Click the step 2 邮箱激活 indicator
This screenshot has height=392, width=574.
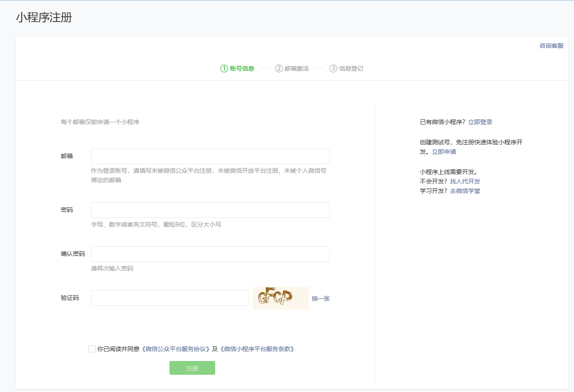292,68
